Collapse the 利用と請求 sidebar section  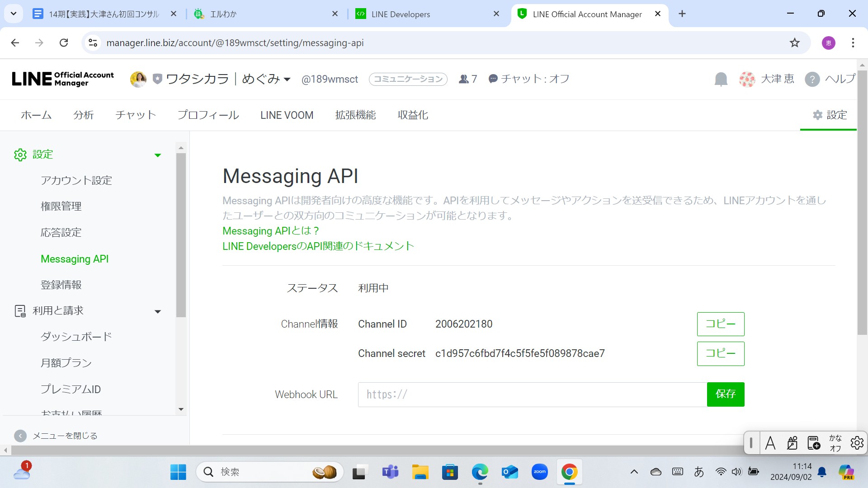coord(158,312)
